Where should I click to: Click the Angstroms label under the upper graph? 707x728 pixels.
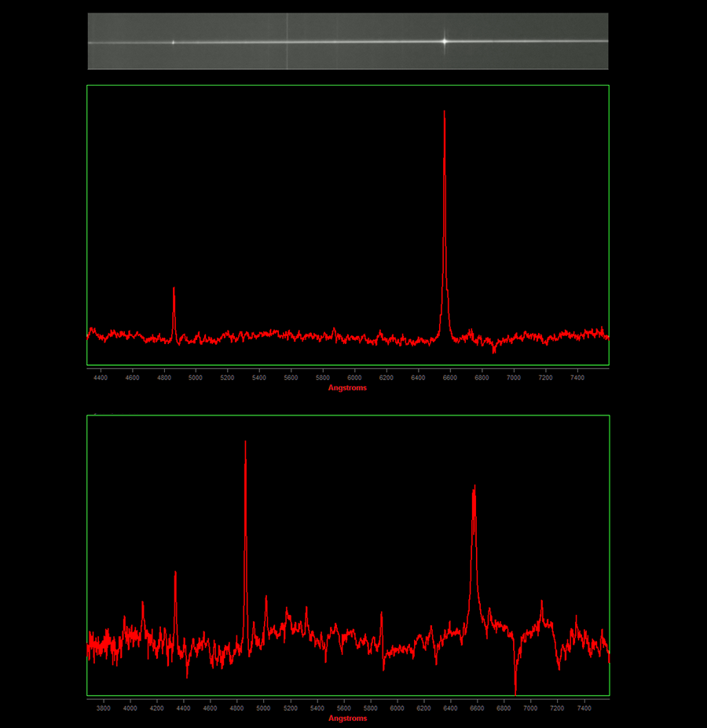[347, 388]
